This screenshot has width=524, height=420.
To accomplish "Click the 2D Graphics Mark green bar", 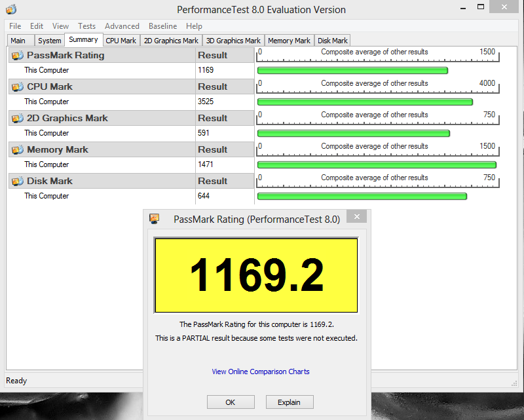I will (x=354, y=134).
